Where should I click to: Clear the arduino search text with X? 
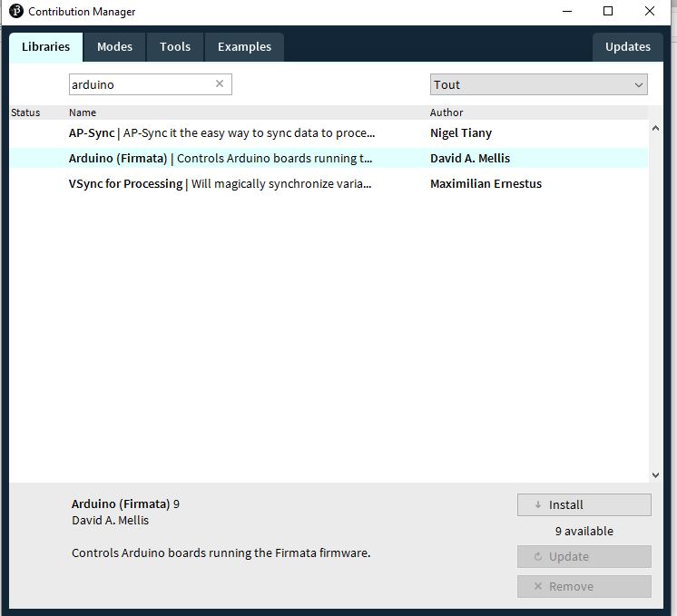pos(220,83)
